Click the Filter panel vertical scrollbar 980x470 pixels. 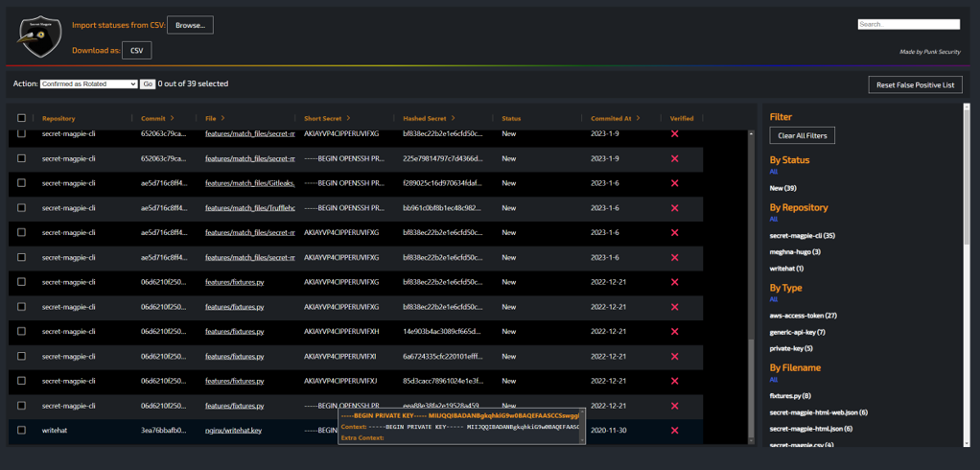pyautogui.click(x=967, y=275)
